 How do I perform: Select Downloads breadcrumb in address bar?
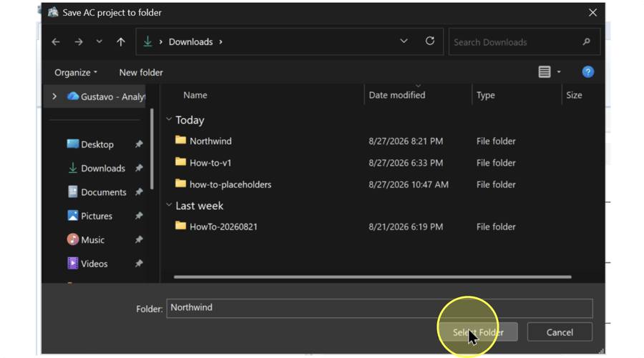pyautogui.click(x=190, y=42)
